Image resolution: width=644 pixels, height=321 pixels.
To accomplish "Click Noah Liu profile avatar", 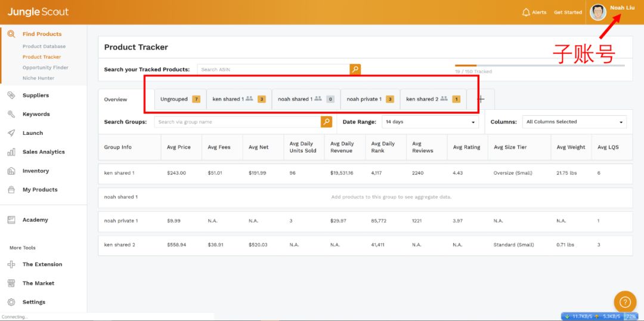I will [x=597, y=12].
